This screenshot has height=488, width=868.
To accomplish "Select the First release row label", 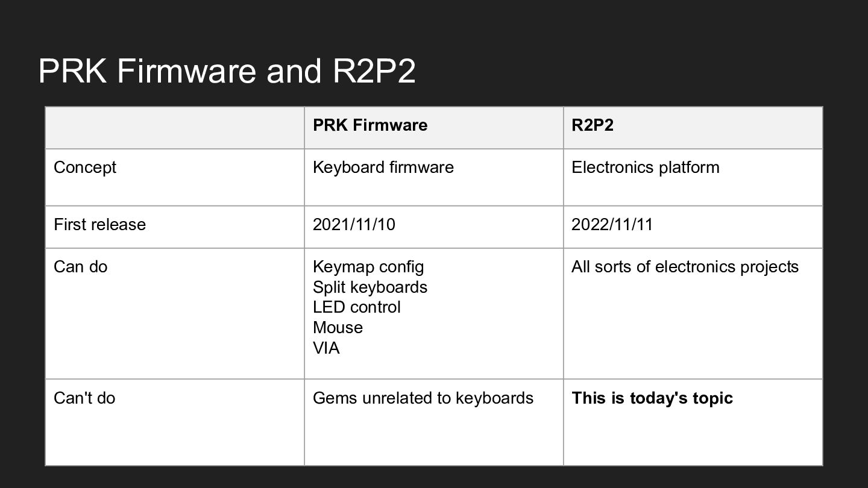I will [99, 225].
